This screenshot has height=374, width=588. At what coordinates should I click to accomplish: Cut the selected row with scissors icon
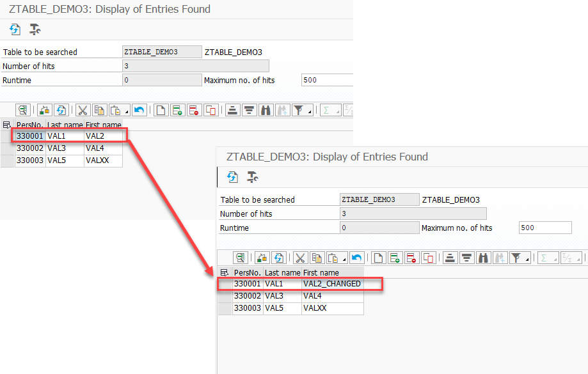pos(299,258)
